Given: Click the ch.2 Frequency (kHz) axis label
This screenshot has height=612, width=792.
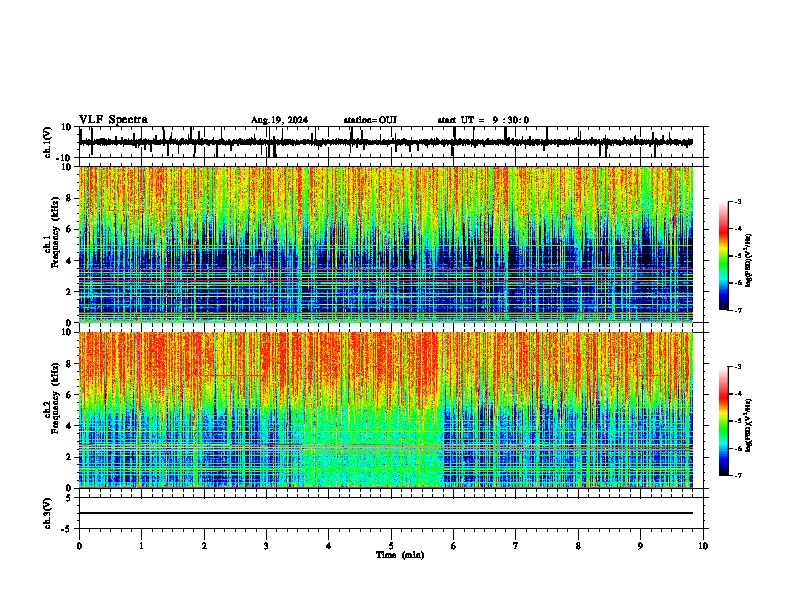Looking at the screenshot, I should tap(52, 398).
